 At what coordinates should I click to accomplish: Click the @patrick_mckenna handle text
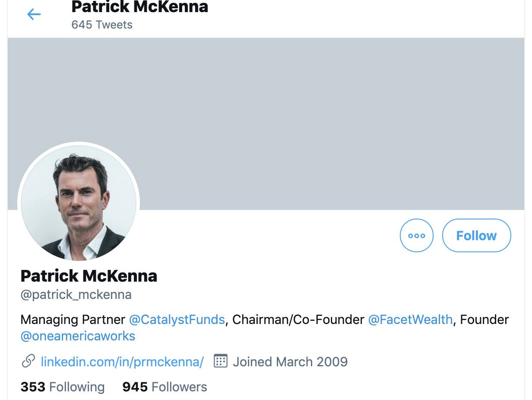tap(76, 295)
